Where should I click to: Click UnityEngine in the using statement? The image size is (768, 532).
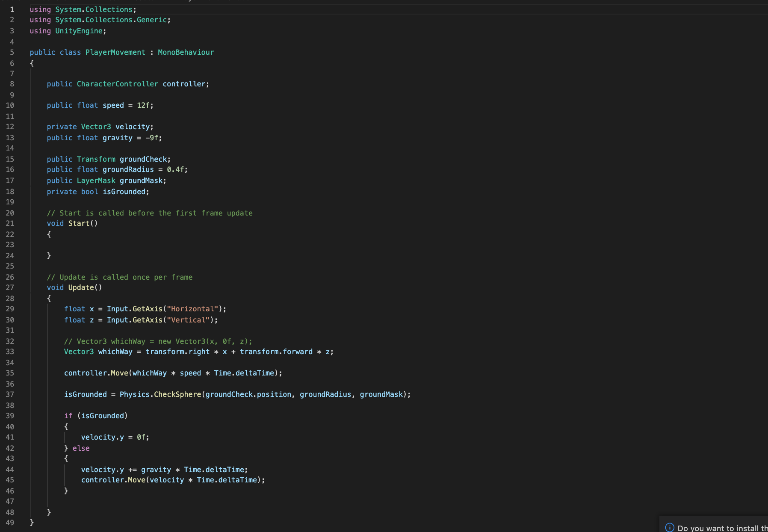click(x=79, y=31)
